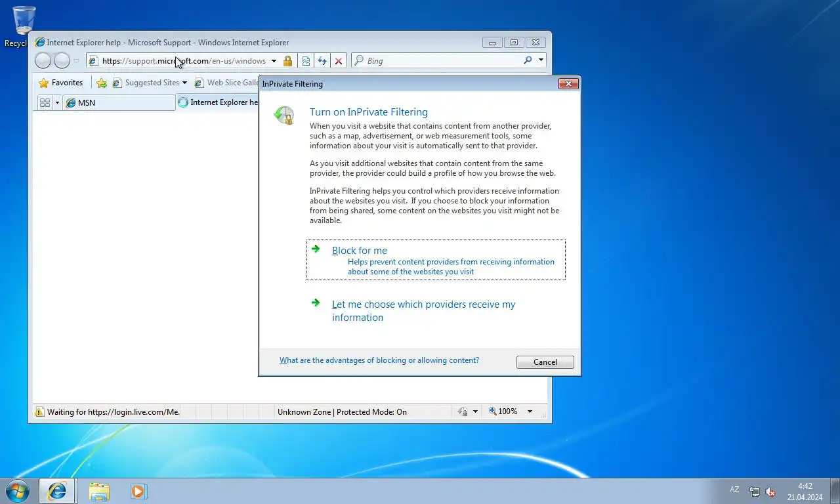Image resolution: width=840 pixels, height=504 pixels.
Task: Click the search magnifier button
Action: (528, 60)
